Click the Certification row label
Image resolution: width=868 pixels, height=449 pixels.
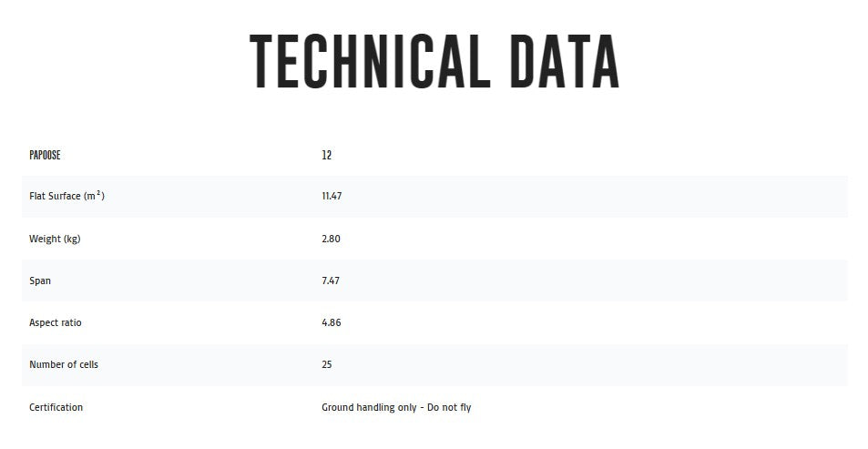56,407
